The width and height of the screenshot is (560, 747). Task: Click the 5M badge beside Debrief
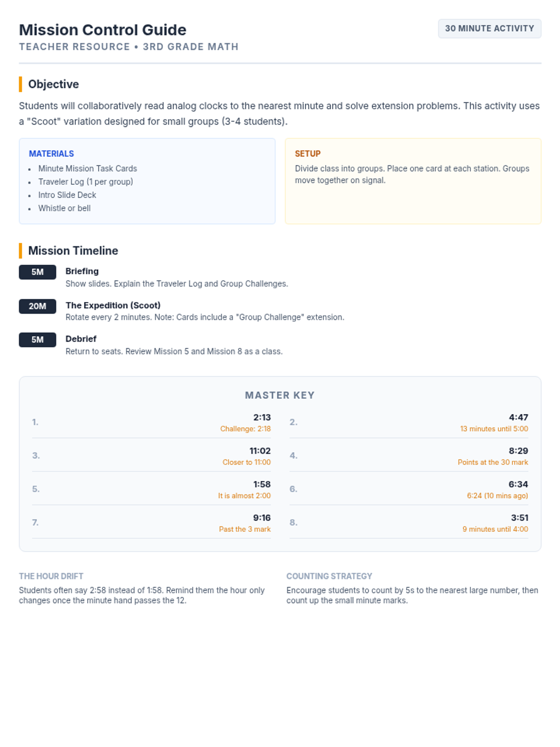[x=37, y=340]
